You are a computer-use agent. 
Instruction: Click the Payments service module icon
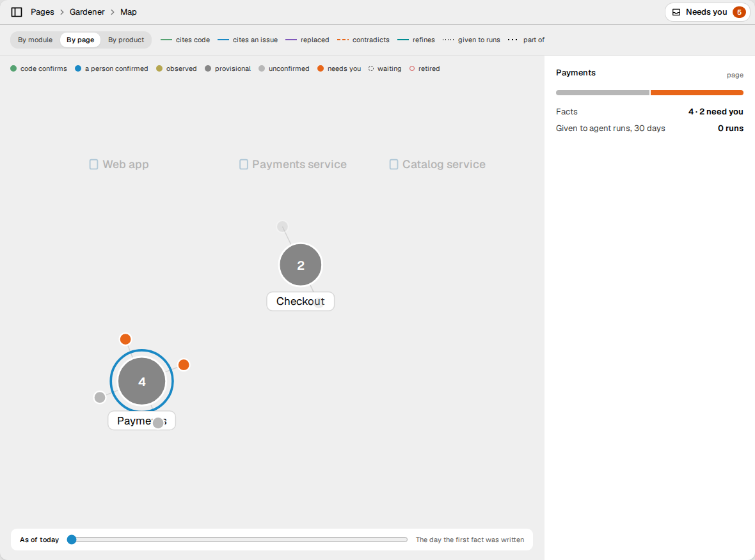(x=244, y=164)
